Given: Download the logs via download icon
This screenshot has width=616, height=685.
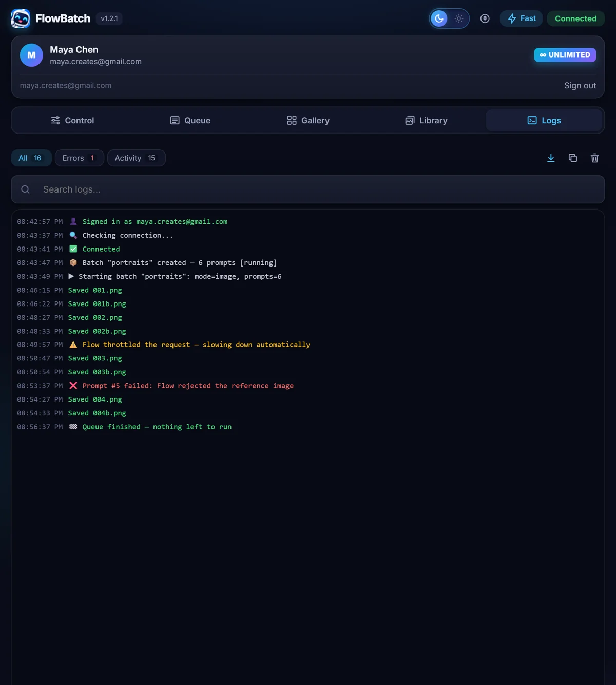Looking at the screenshot, I should coord(551,158).
